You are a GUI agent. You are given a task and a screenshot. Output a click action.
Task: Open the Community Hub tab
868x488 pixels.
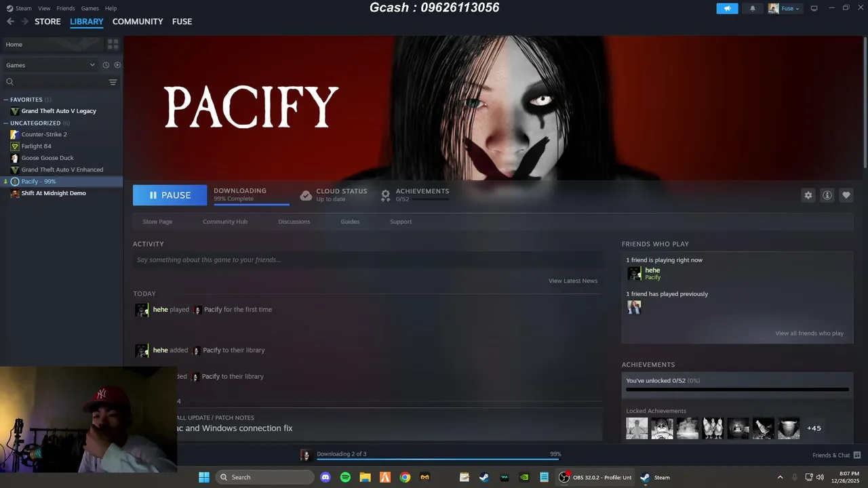pos(225,222)
